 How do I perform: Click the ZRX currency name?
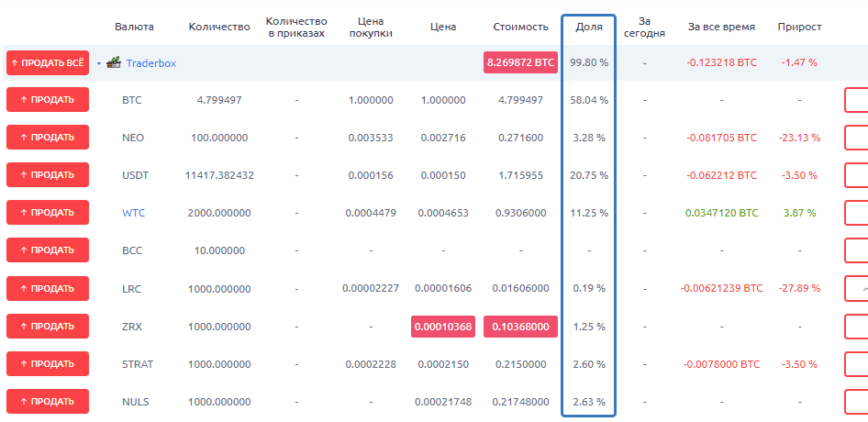[x=132, y=327]
